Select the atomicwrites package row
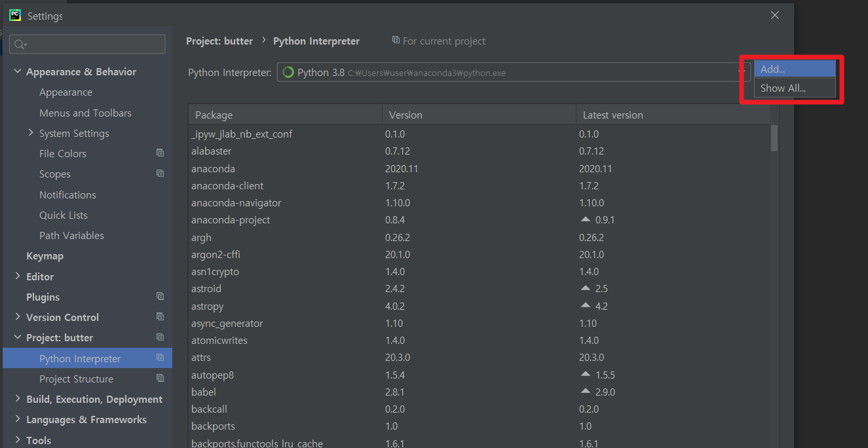This screenshot has height=448, width=868. 480,340
